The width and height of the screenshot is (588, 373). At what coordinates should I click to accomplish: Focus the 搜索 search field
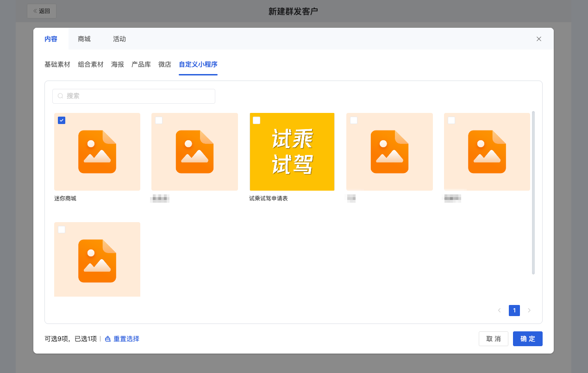pos(134,96)
